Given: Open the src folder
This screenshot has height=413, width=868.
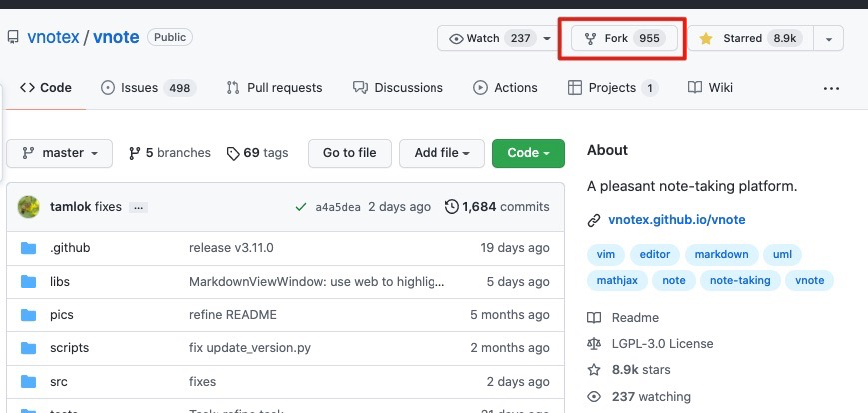Looking at the screenshot, I should [x=59, y=381].
